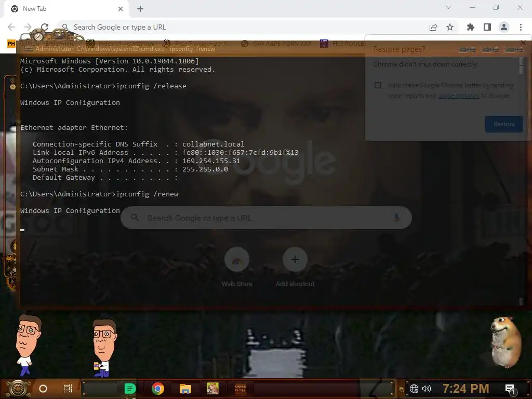Image resolution: width=532 pixels, height=399 pixels.
Task: Click the DNS suffix value collabnet.local
Action: [213, 144]
